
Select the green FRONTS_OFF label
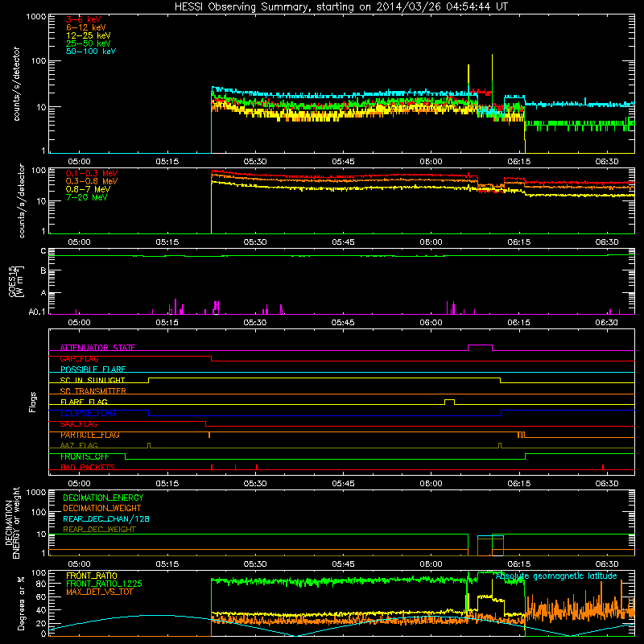(x=85, y=456)
